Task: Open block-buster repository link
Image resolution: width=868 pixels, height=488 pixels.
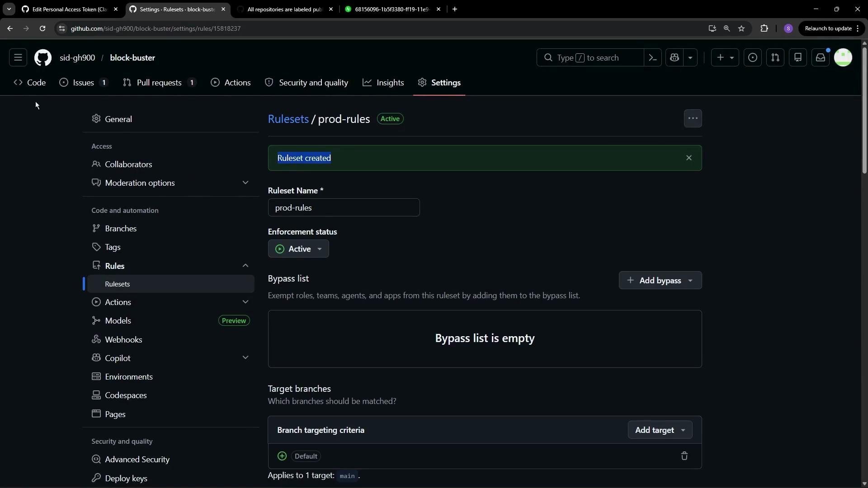Action: (132, 58)
